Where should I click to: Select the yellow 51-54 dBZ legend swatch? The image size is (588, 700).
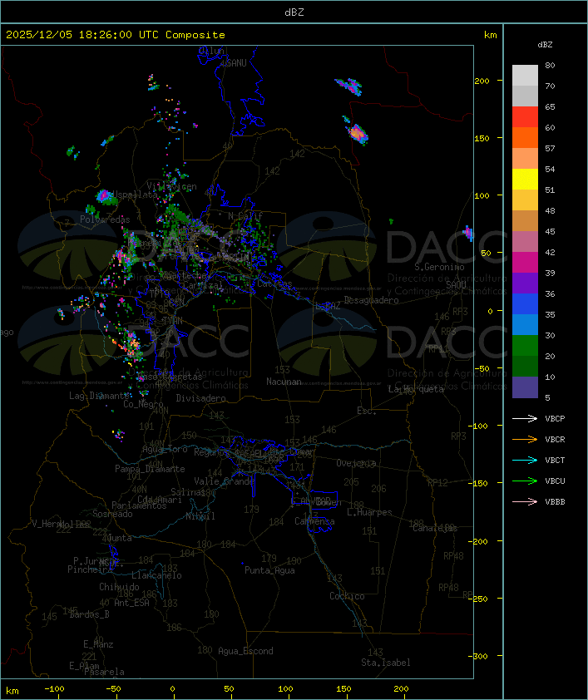pos(525,180)
